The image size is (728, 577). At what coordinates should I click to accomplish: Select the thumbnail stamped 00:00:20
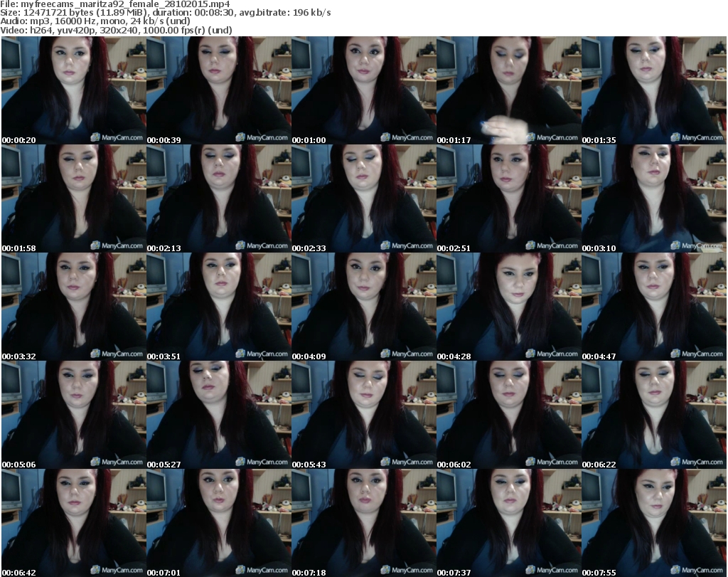point(74,90)
